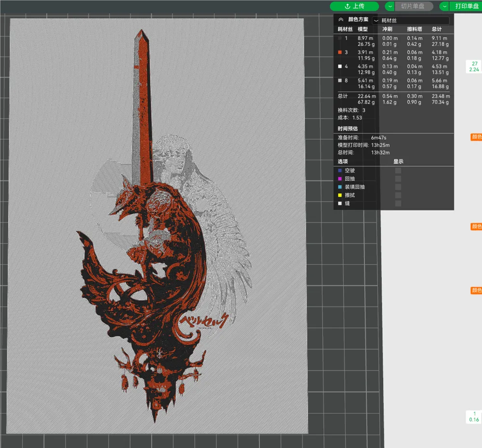The image size is (482, 448).
Task: Click the uppermost orange 颜色 color-change marker
Action: 476,137
